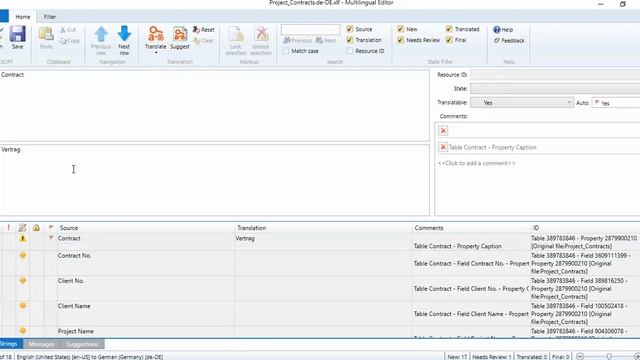Viewport: 640px width, 360px height.
Task: Open the Messages bottom tab
Action: [41, 344]
